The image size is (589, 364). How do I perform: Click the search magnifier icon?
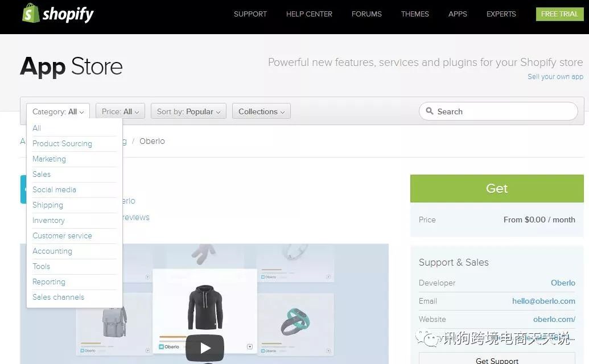coord(429,111)
